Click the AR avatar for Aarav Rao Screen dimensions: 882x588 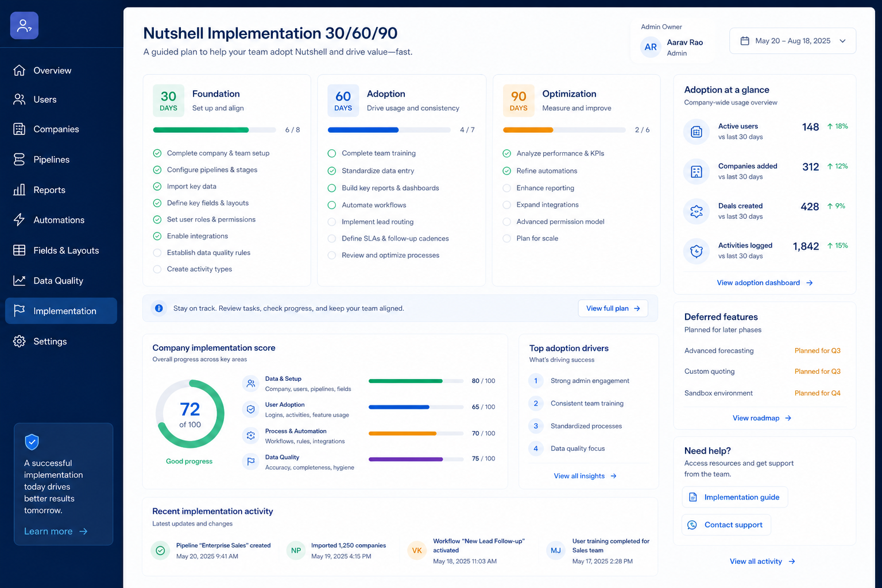coord(651,47)
